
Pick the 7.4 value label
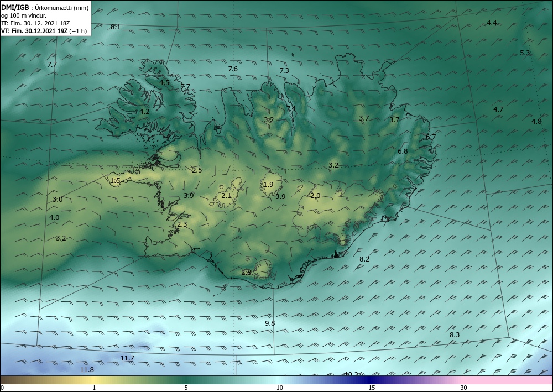291,108
